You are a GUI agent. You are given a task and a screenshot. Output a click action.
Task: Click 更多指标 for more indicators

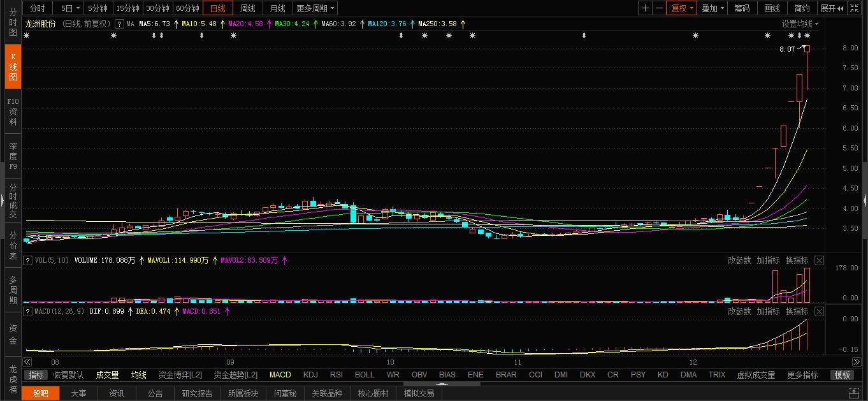point(802,375)
